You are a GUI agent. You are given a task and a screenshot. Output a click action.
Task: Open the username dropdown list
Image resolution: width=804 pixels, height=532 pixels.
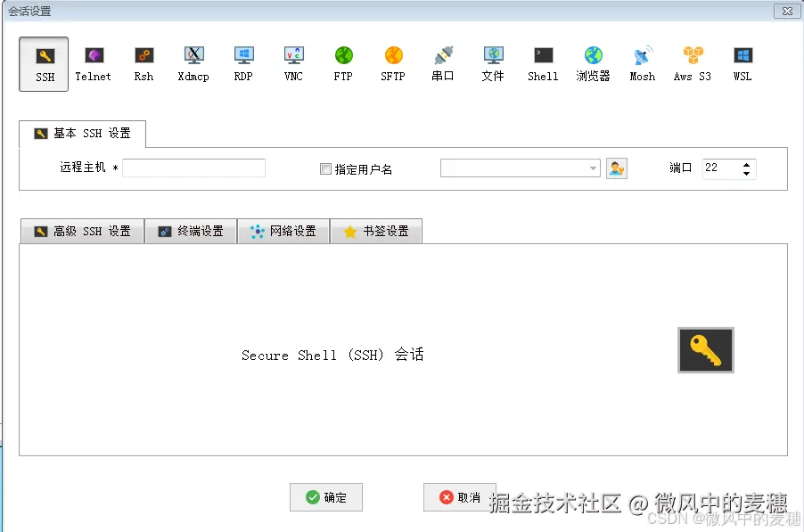pyautogui.click(x=591, y=168)
